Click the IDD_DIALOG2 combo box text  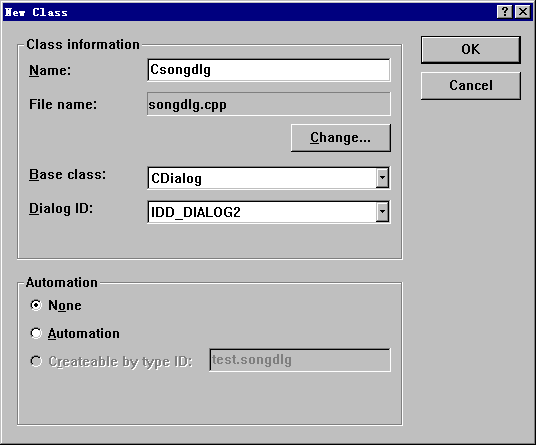196,212
